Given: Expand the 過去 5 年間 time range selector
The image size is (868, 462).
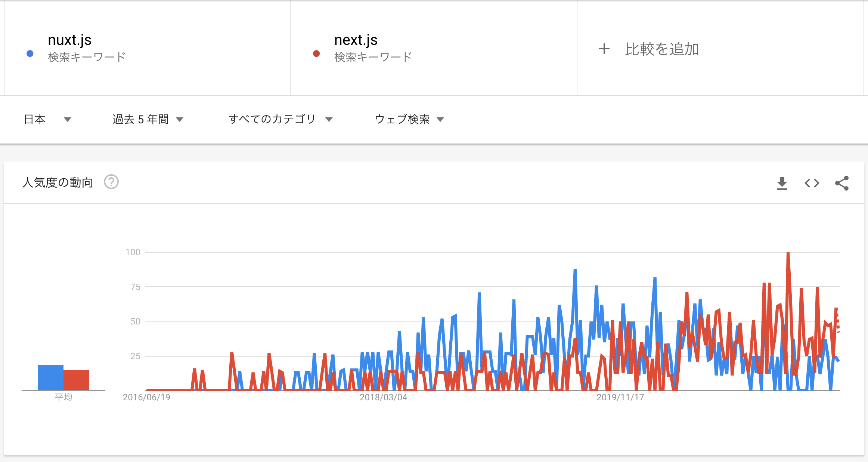Looking at the screenshot, I should click(x=147, y=119).
